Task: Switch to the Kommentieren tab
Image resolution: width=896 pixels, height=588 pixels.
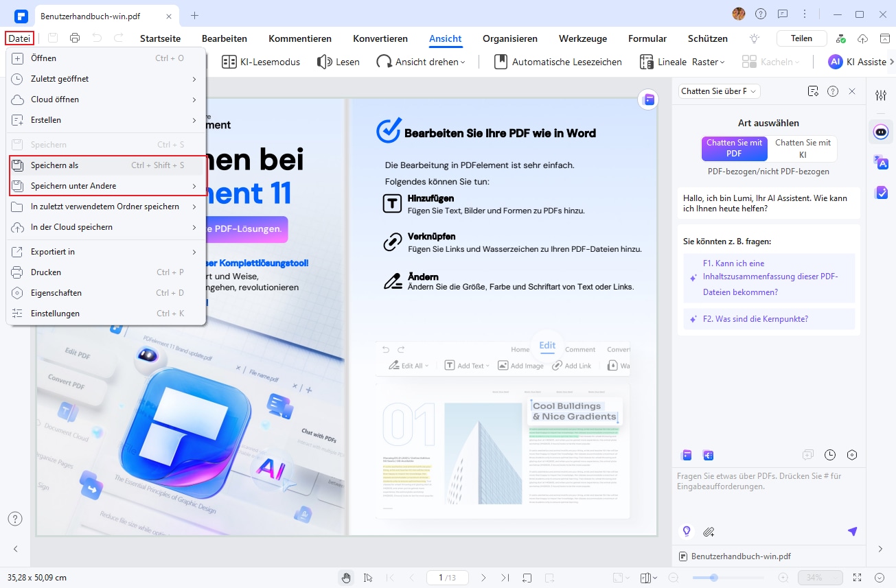Action: tap(300, 38)
